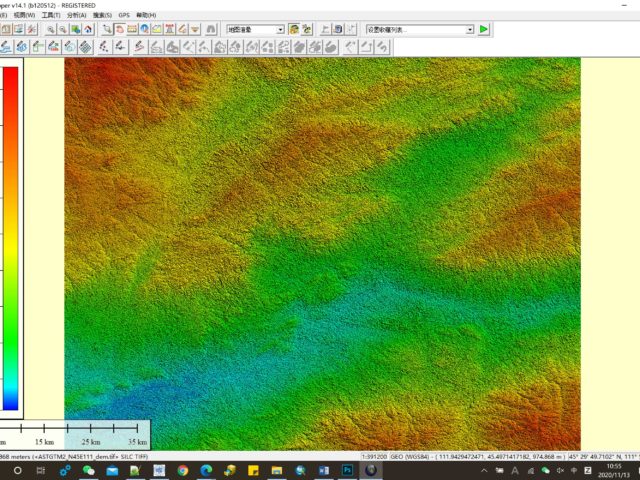Viewport: 640px width, 480px height.
Task: Click the blue low-elevation valley on map
Action: [130, 400]
